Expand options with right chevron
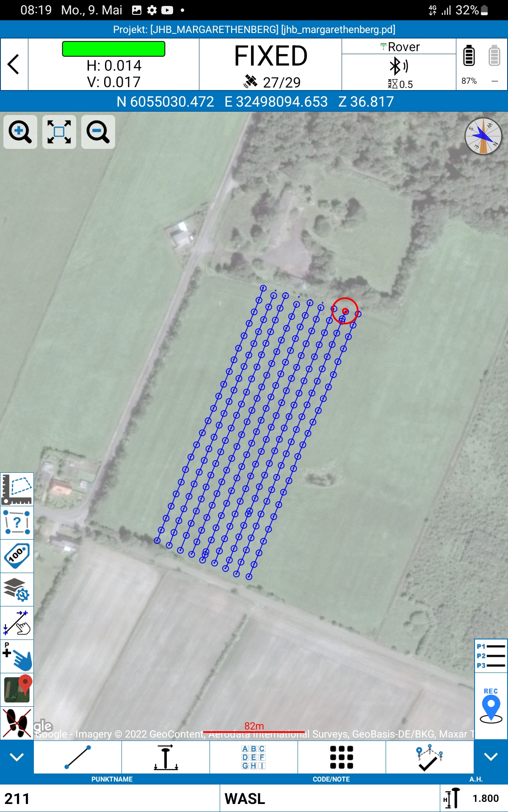The image size is (508, 812). [491, 757]
